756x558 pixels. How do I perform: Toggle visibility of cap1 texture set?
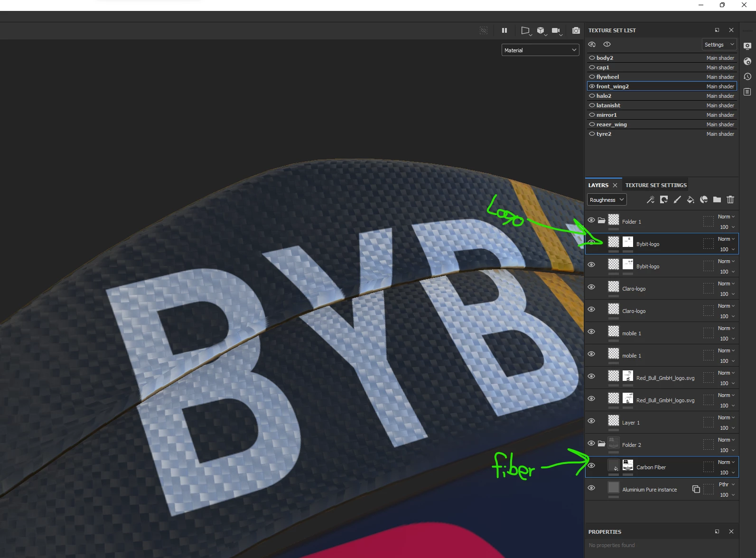click(x=592, y=67)
